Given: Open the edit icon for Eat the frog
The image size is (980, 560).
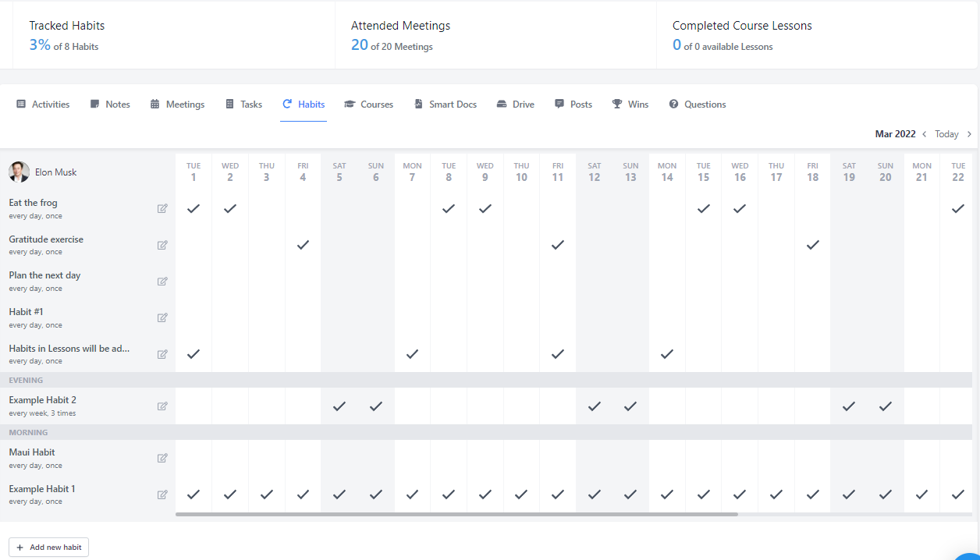Looking at the screenshot, I should pyautogui.click(x=162, y=208).
